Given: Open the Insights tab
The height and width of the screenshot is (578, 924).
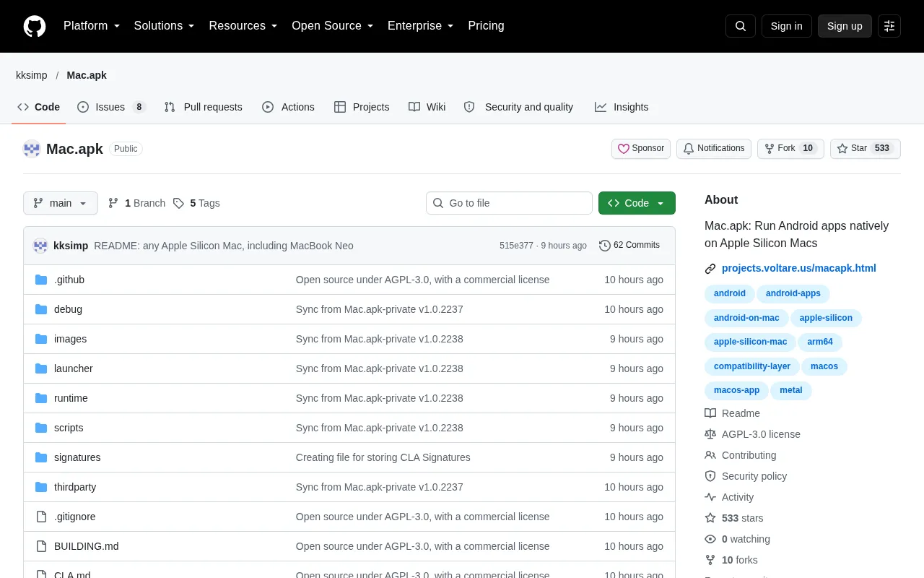Looking at the screenshot, I should click(622, 107).
